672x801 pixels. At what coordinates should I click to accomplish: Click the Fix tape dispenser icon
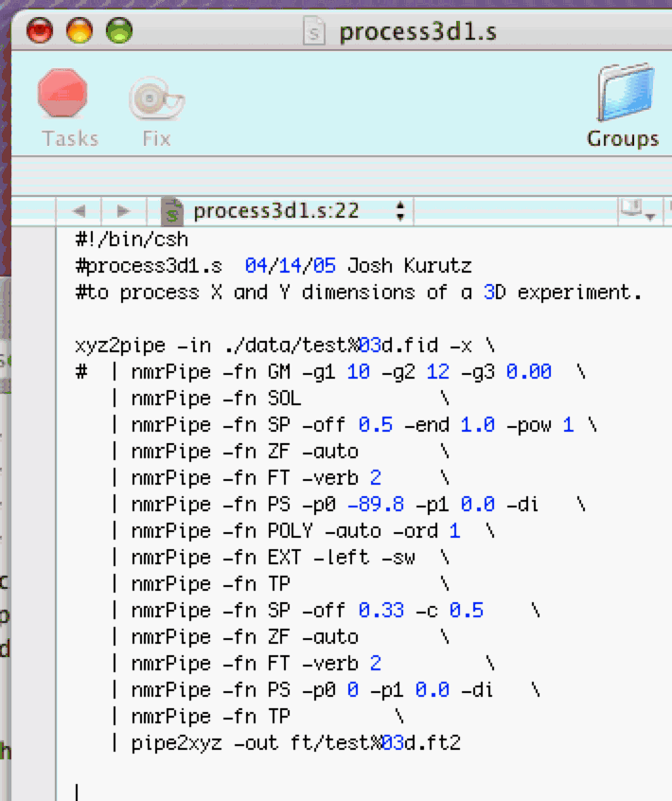tap(155, 98)
